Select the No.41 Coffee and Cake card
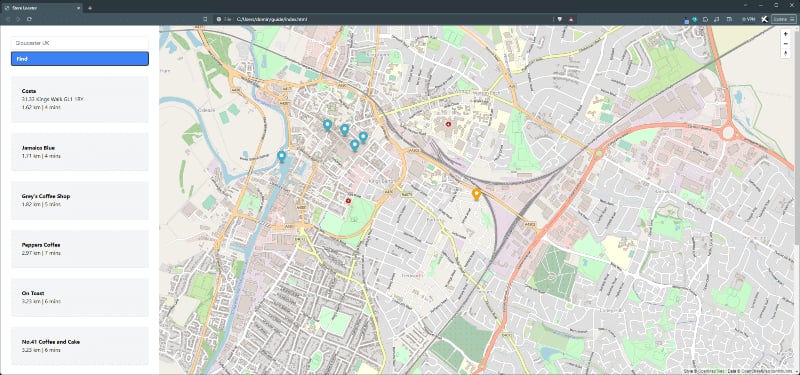 coord(80,345)
